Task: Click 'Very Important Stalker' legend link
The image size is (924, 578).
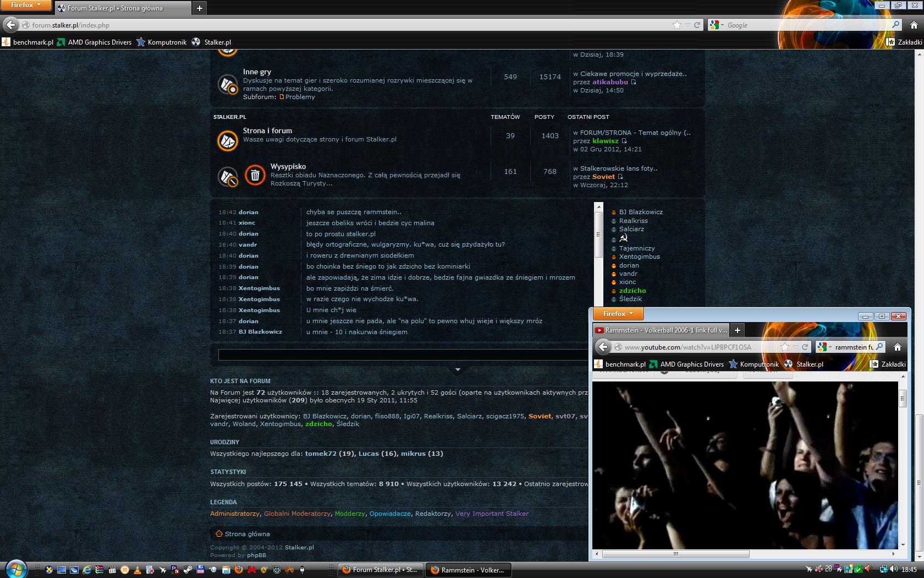Action: pos(492,514)
